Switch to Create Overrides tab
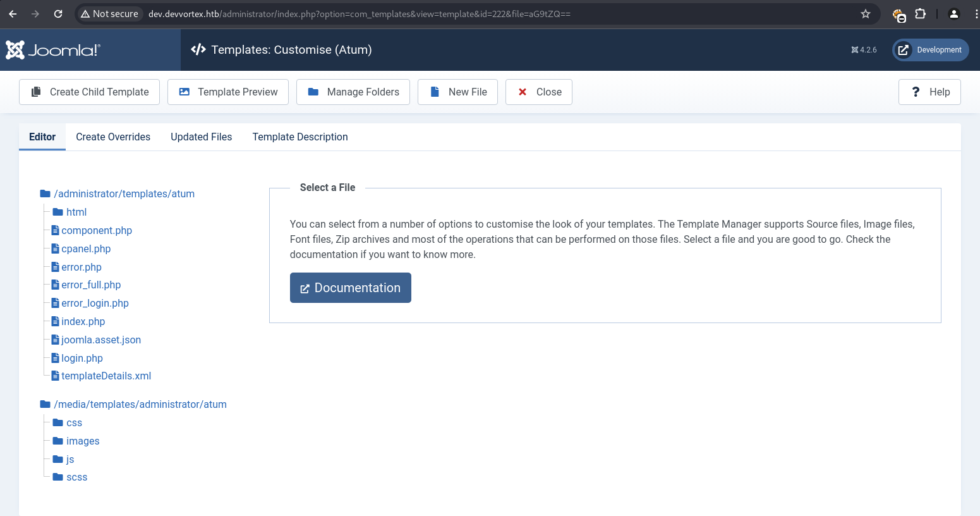 (x=113, y=137)
